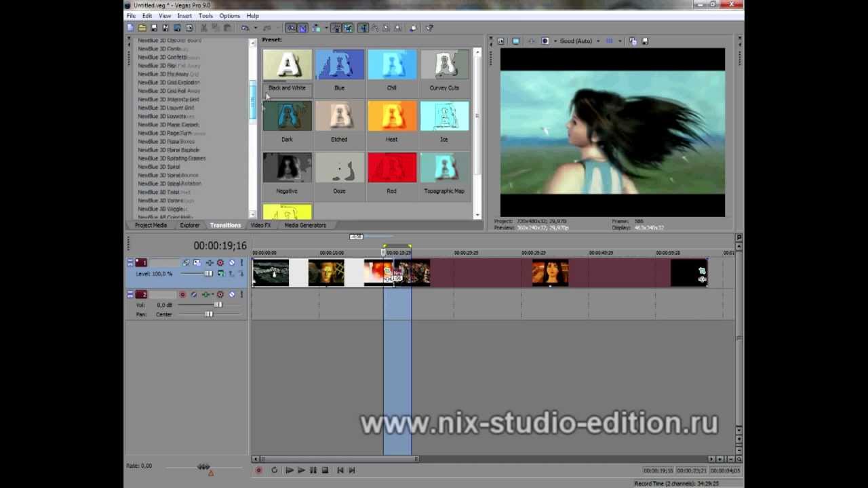Click Copy Snapshot icon in preview toolbar
The image size is (868, 488).
pos(632,41)
